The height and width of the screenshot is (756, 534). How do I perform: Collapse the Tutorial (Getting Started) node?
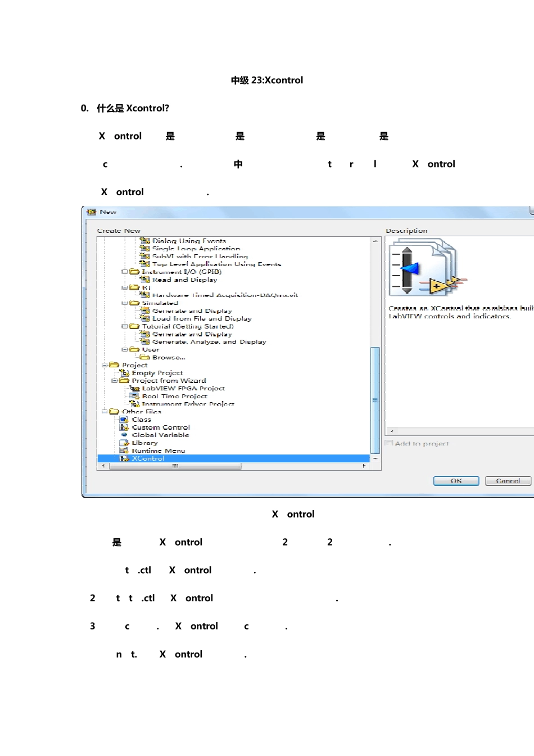point(125,326)
